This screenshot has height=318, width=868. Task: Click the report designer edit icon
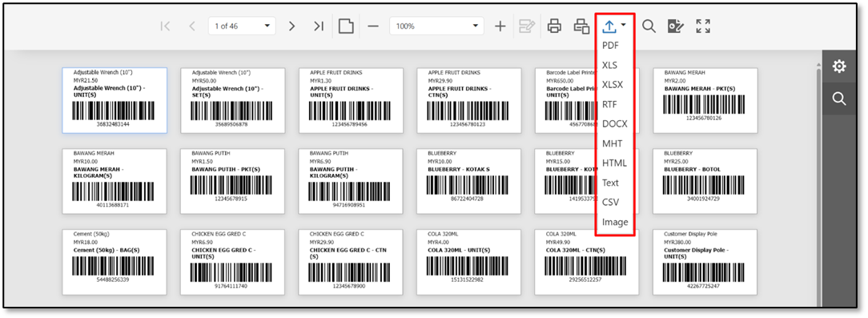click(675, 26)
